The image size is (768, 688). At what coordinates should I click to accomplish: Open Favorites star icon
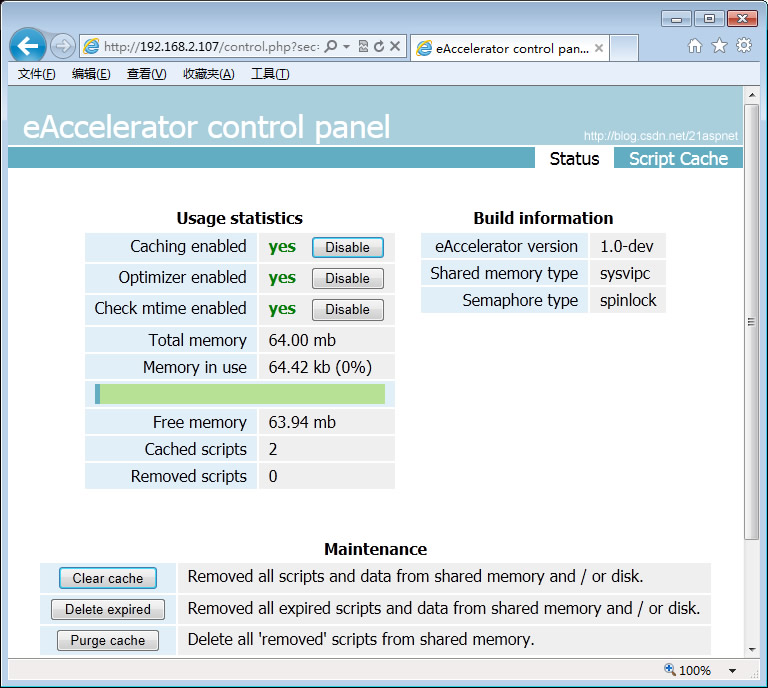(719, 46)
